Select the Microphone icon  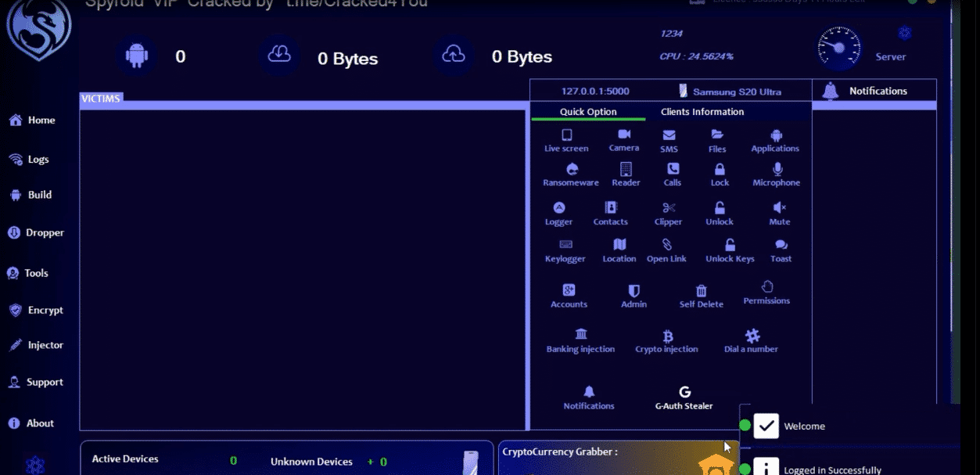777,168
